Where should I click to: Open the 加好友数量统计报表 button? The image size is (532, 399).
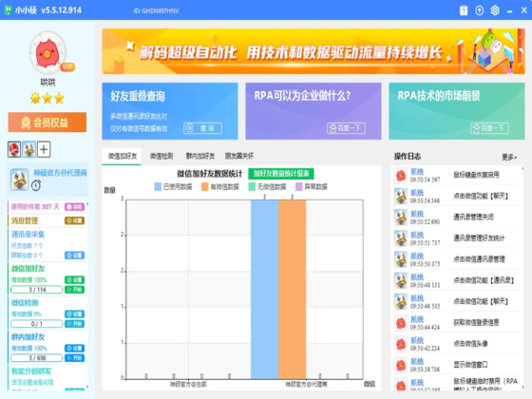[x=281, y=174]
